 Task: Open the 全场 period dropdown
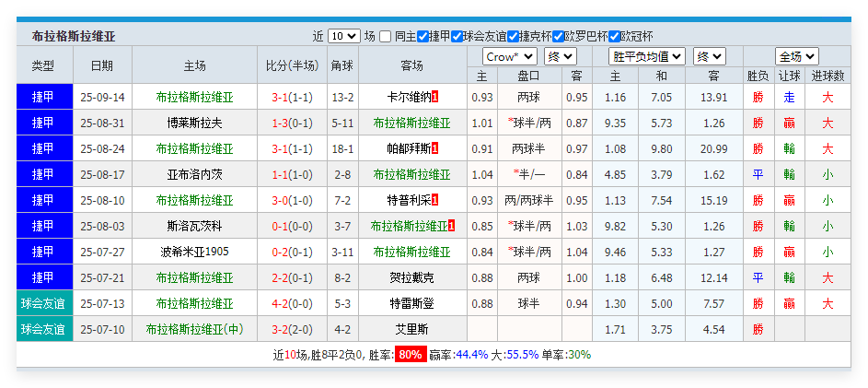[795, 56]
